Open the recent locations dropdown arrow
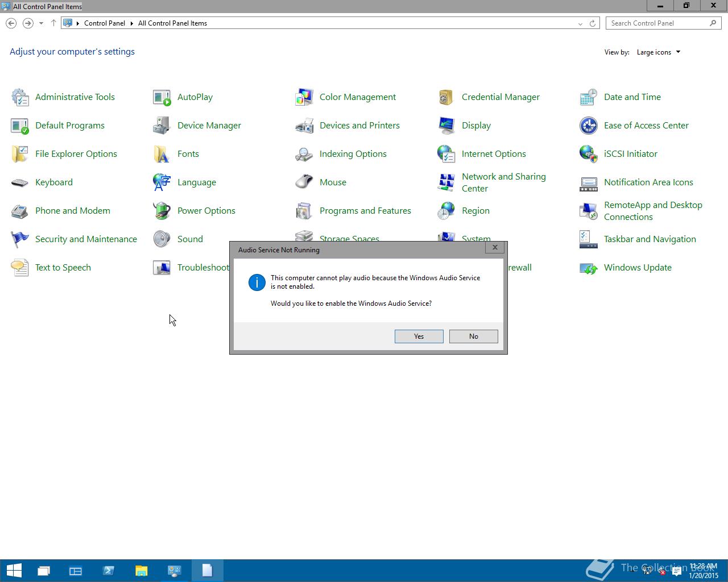 coord(41,23)
